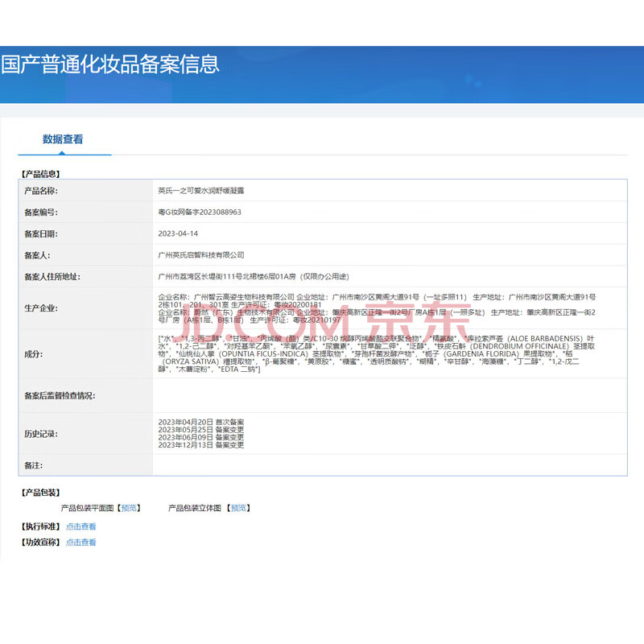Click filer name 广州英氏启智科技有限公司
This screenshot has width=644, height=644.
click(x=201, y=255)
